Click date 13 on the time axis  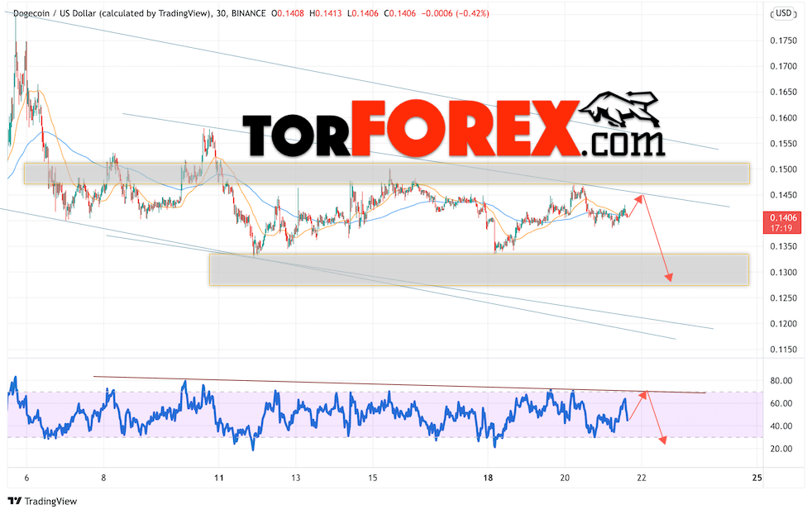(296, 478)
